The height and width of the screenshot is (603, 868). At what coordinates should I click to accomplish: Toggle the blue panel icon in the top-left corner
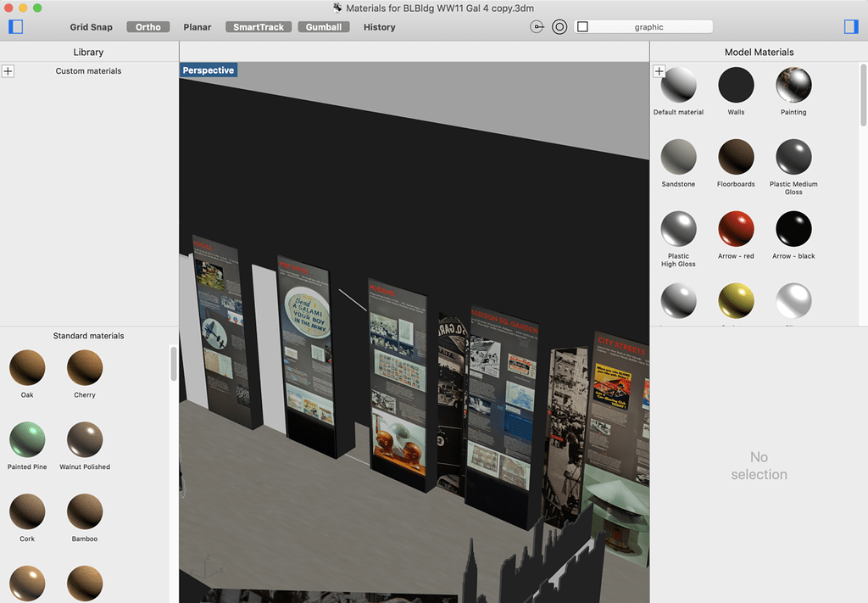(x=14, y=26)
